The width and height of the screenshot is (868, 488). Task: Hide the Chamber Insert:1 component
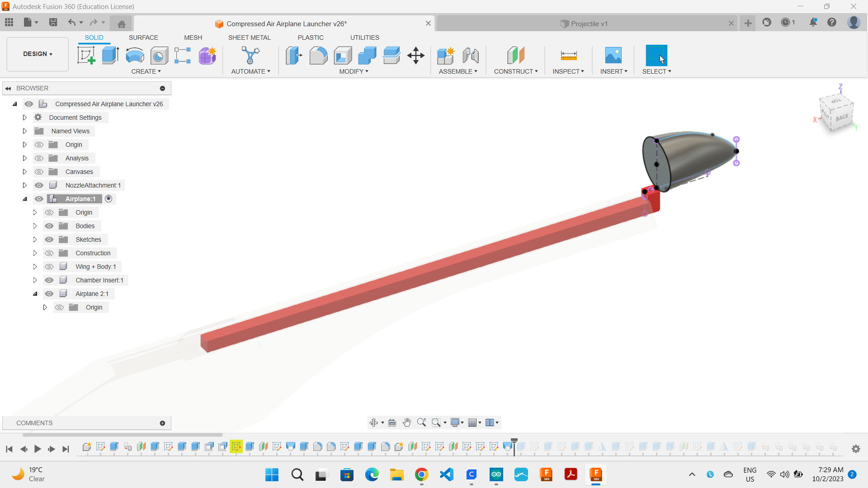(49, 280)
